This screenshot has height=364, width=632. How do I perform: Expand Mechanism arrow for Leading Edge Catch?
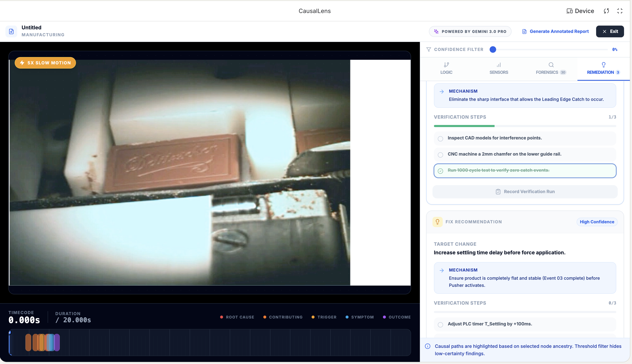coord(442,91)
